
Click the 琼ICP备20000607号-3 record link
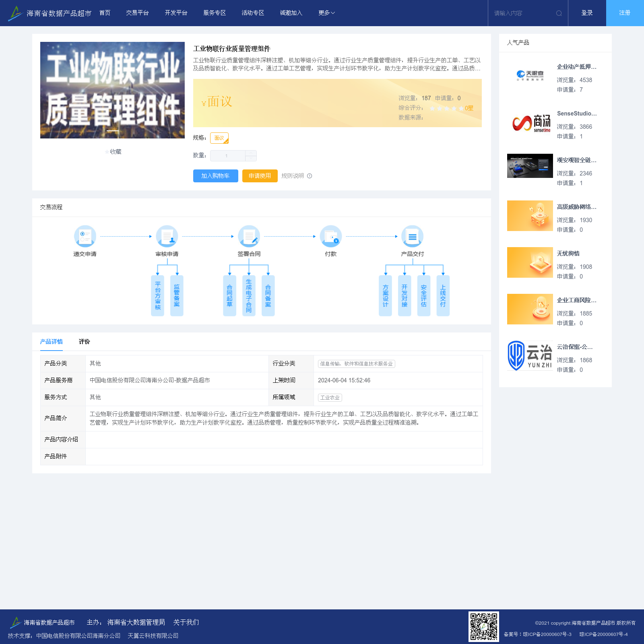coord(547,634)
